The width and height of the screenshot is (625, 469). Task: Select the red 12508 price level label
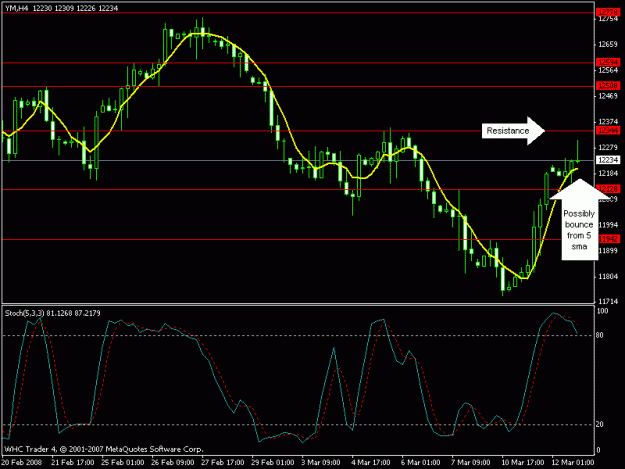click(x=608, y=86)
